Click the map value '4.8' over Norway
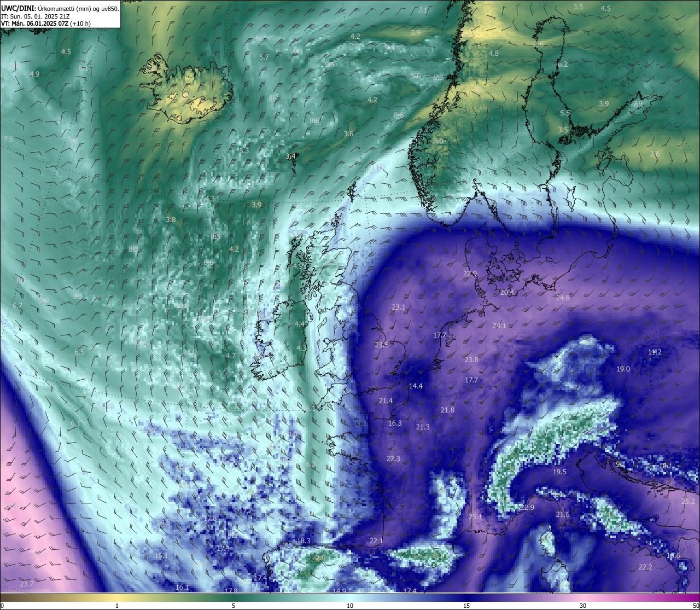The image size is (700, 610). point(494,54)
